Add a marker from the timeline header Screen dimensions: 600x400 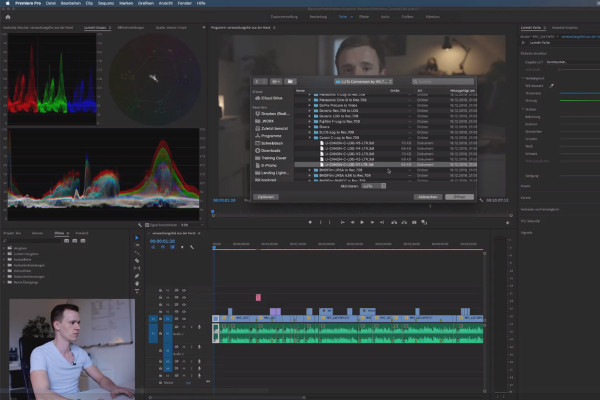click(182, 247)
